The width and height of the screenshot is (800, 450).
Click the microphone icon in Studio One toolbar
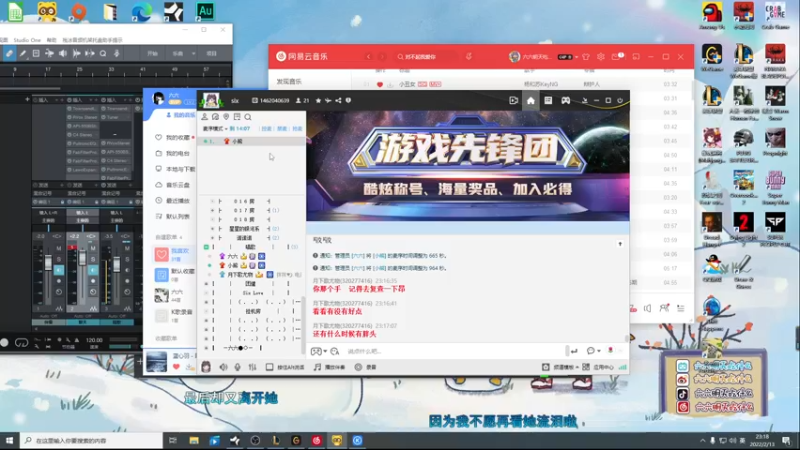click(x=116, y=53)
